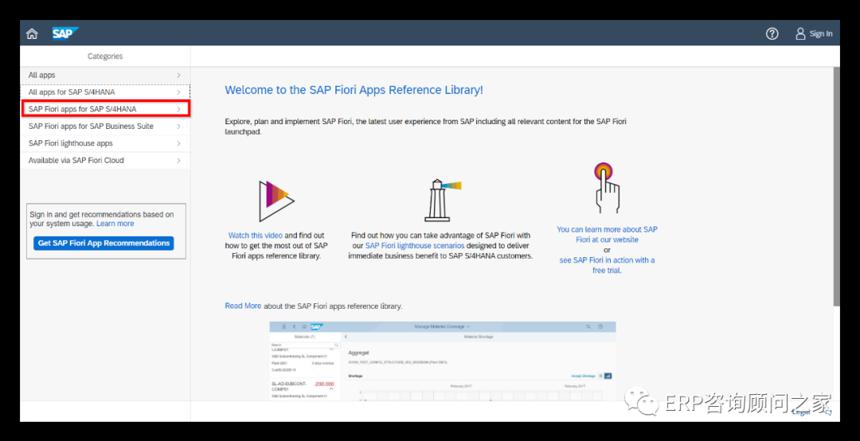Expand Available via SAP Fiori Cloud chevron
This screenshot has width=860, height=441.
(179, 160)
